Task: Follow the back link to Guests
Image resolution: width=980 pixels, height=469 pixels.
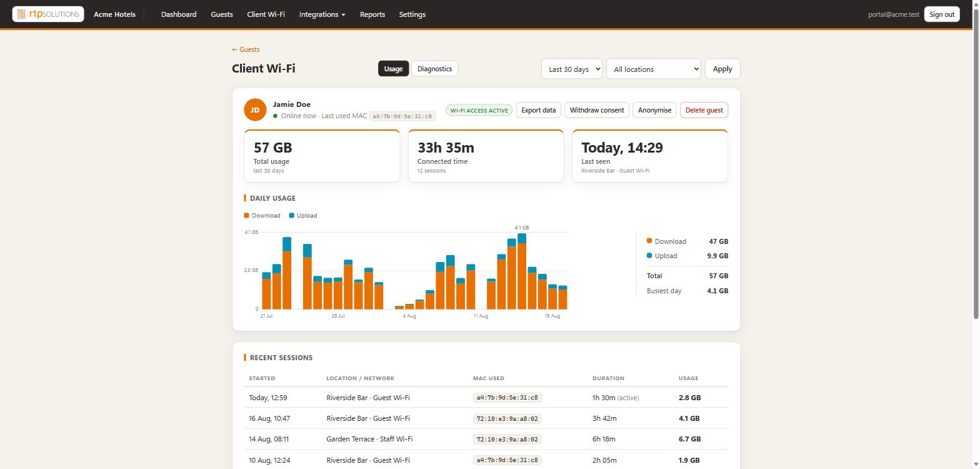Action: 246,49
